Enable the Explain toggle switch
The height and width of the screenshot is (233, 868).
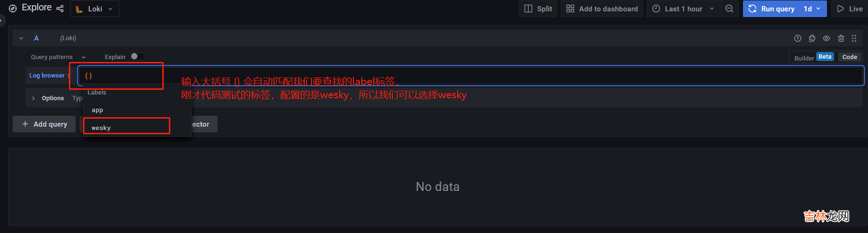tap(138, 56)
